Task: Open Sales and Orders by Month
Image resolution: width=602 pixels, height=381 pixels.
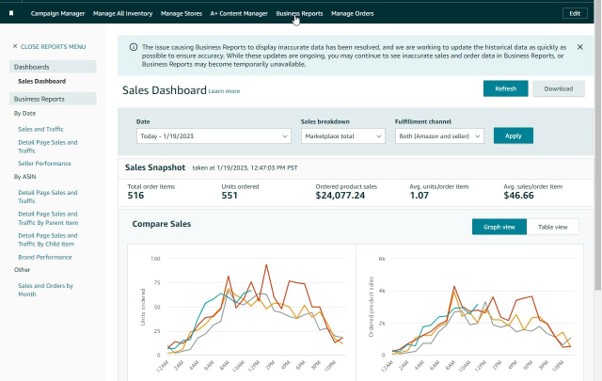Action: pyautogui.click(x=45, y=290)
